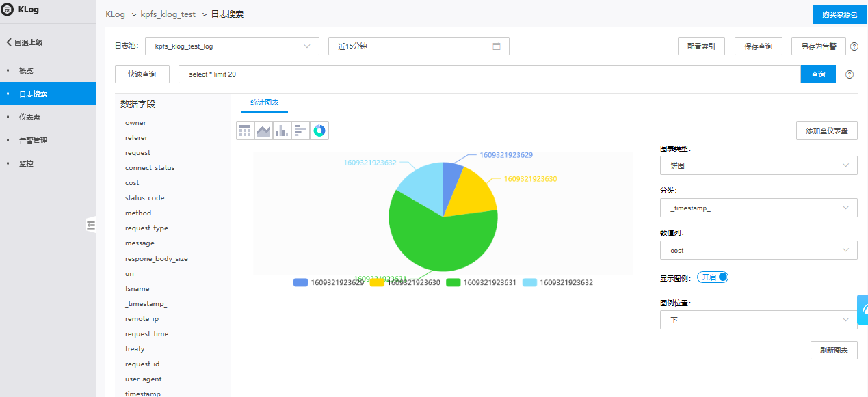The height and width of the screenshot is (397, 868).
Task: Open the 图表类型 dropdown showing 饼图
Action: [758, 165]
